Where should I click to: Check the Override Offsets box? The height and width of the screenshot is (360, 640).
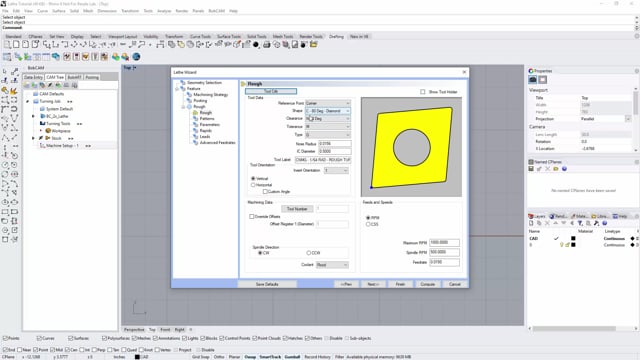(251, 216)
